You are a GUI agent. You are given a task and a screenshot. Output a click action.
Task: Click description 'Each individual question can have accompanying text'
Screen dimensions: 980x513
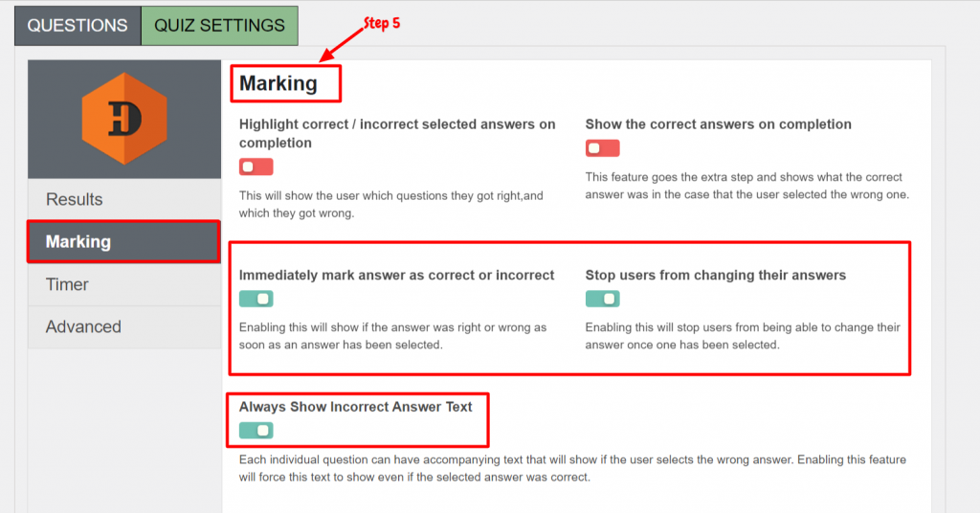[x=572, y=469]
